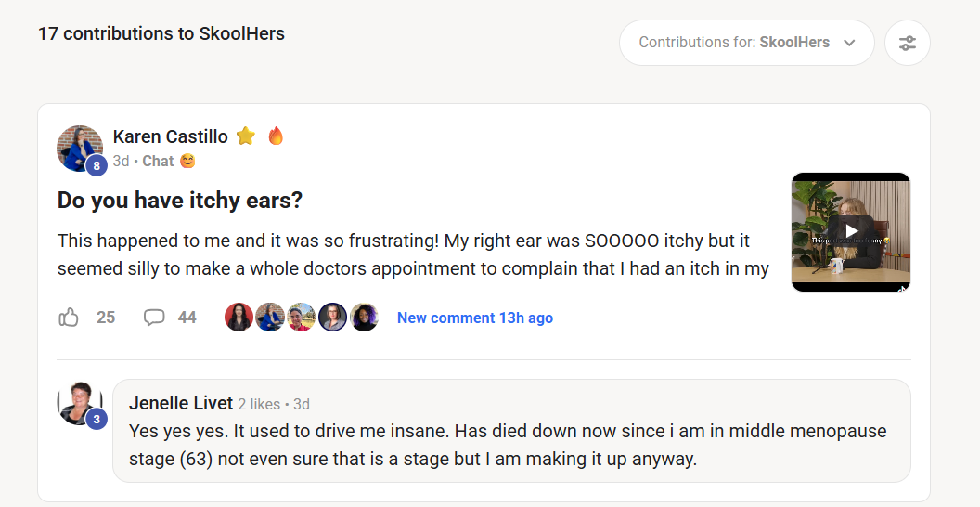Click the gold star badge icon

coord(246,136)
